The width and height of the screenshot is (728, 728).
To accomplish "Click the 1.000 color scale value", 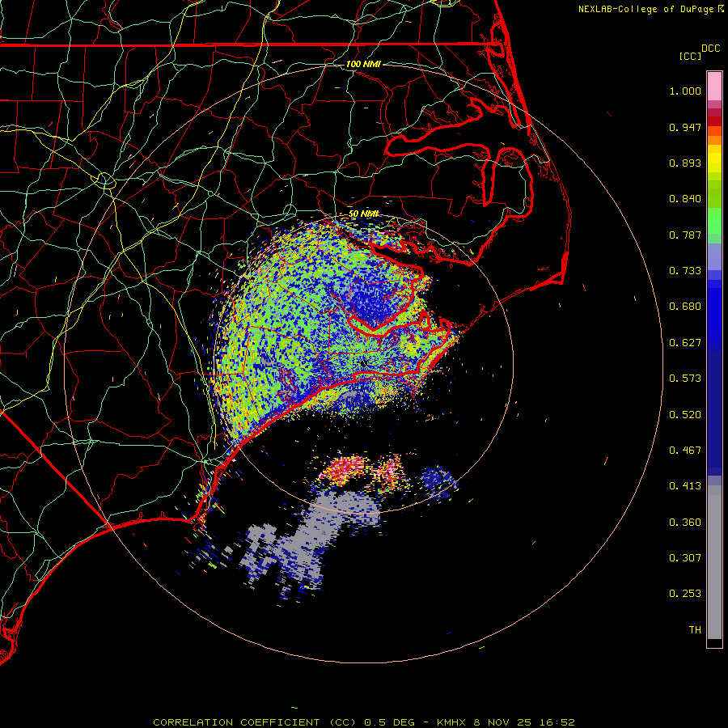I will click(x=685, y=91).
